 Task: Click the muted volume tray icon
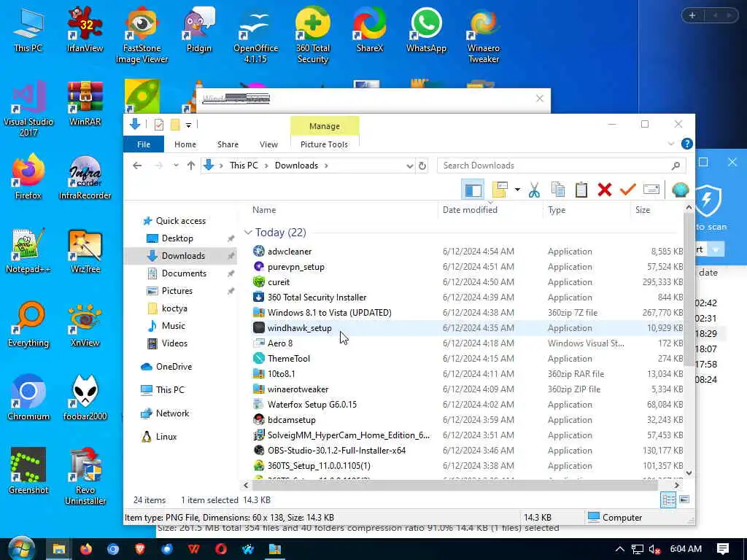(654, 549)
